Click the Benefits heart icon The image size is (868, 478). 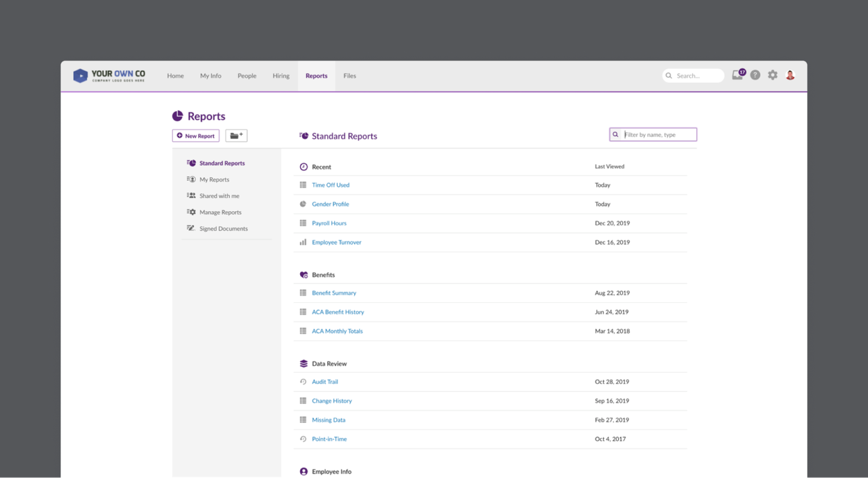tap(303, 274)
